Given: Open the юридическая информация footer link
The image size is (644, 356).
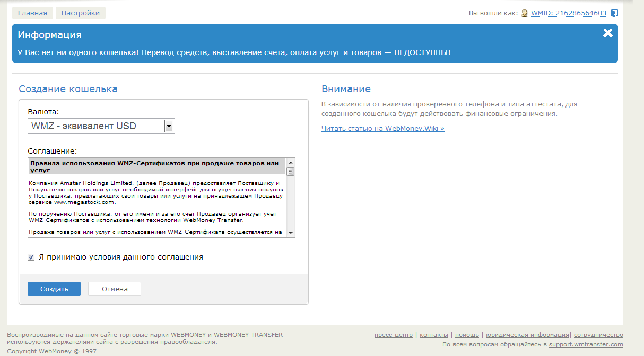Looking at the screenshot, I should click(x=527, y=335).
